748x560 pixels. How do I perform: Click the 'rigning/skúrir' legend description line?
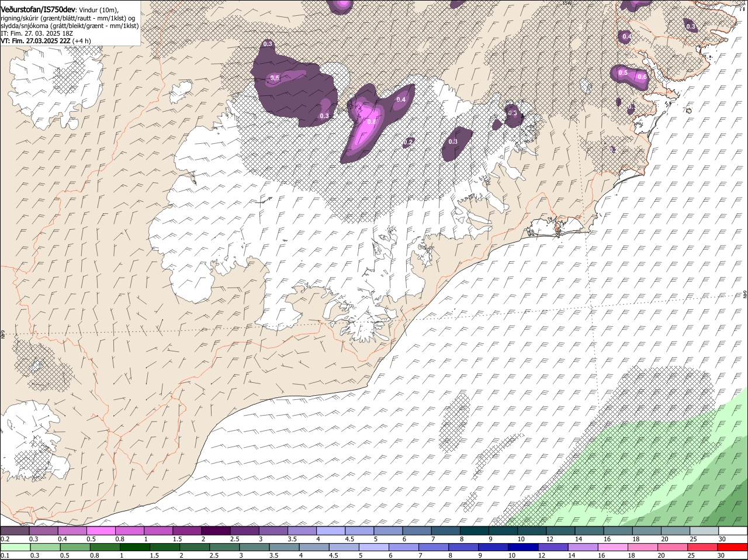click(68, 18)
